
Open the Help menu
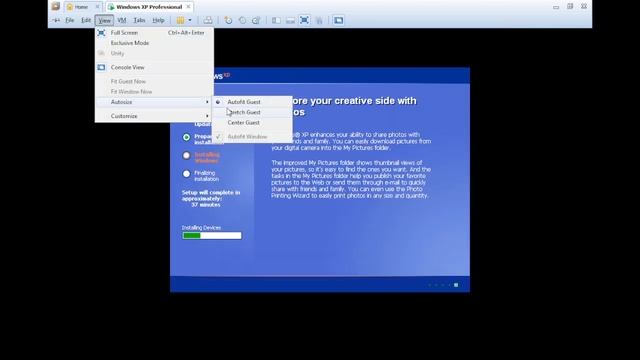158,20
